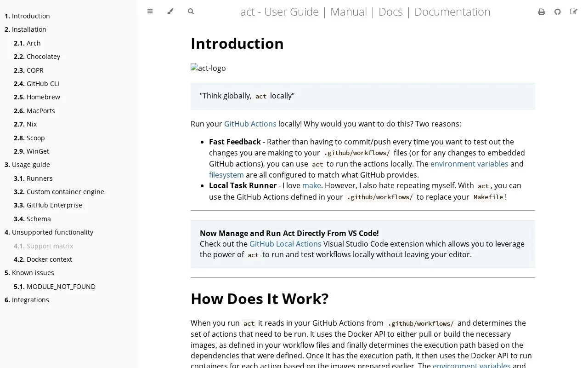
Task: Select the COPR sidebar entry
Action: coord(28,70)
